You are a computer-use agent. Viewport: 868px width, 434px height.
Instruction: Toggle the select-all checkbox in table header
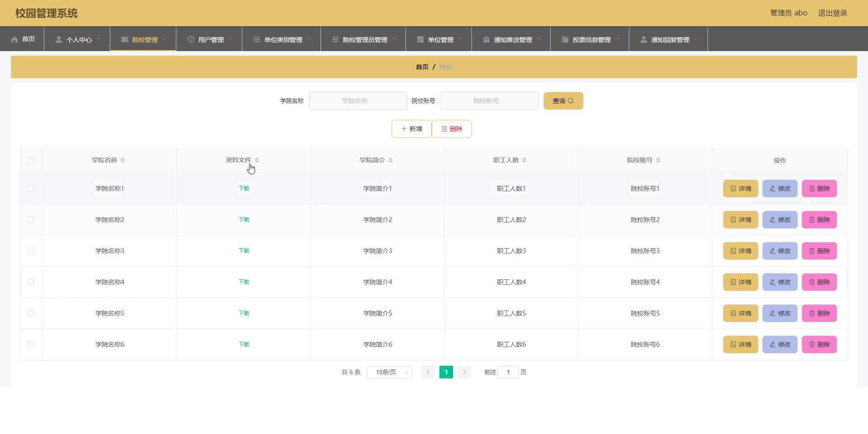point(31,160)
